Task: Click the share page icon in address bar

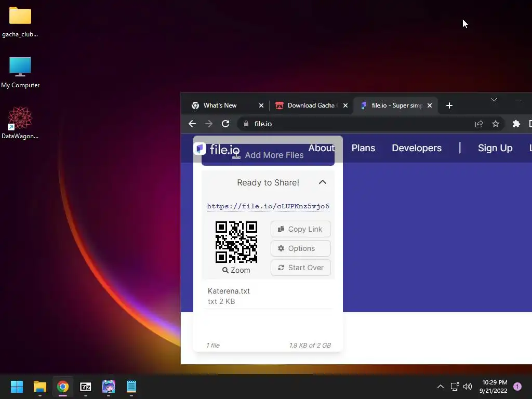Action: coord(478,124)
